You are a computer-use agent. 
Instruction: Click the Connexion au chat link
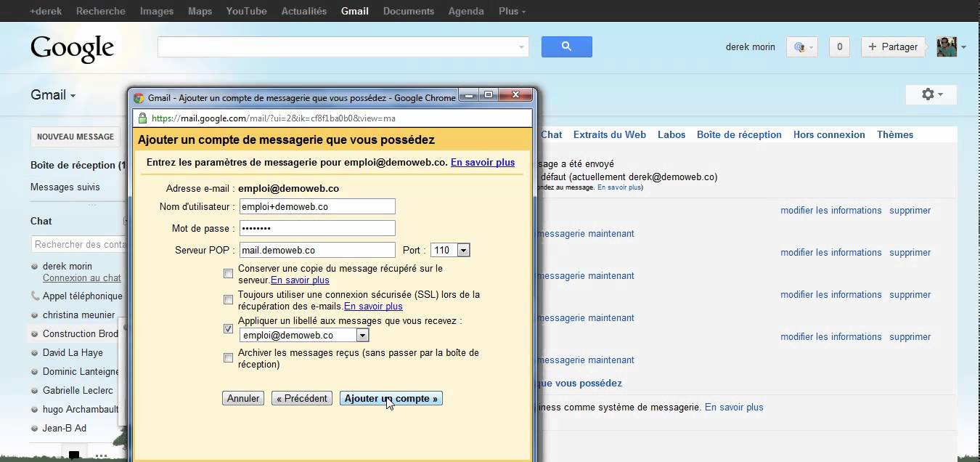pyautogui.click(x=82, y=277)
